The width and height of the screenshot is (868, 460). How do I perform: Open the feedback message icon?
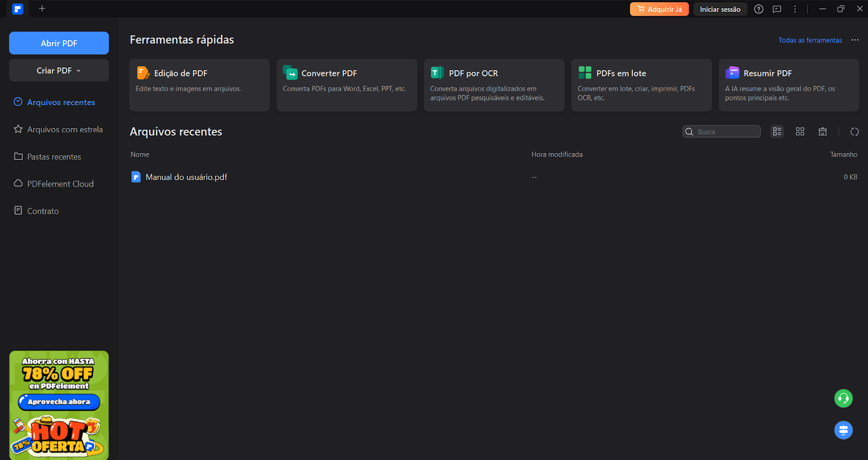[x=777, y=9]
